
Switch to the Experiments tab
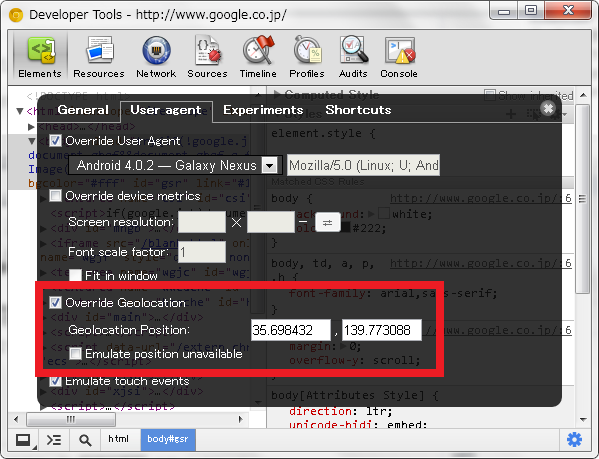tap(263, 110)
